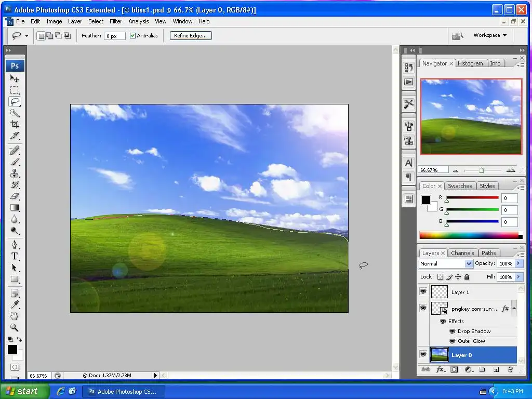
Task: Collapse the pngkey layer effects list
Action: pyautogui.click(x=514, y=308)
